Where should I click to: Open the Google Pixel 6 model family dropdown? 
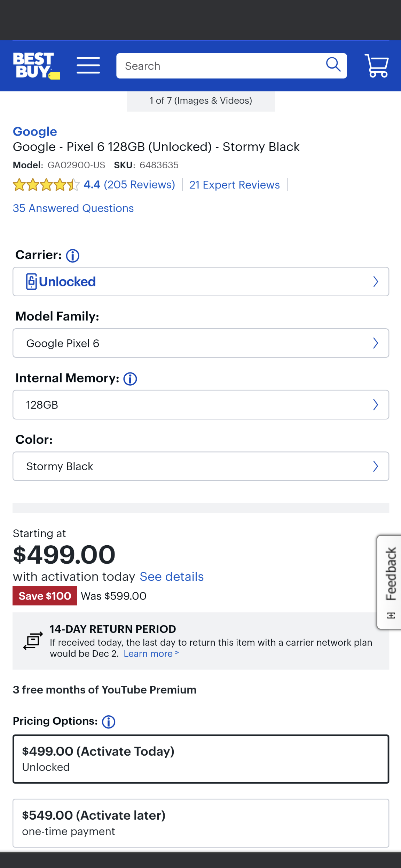click(x=201, y=343)
